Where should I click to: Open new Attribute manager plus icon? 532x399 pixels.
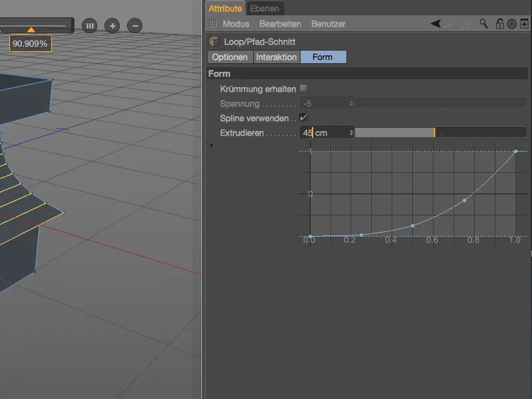tap(524, 24)
